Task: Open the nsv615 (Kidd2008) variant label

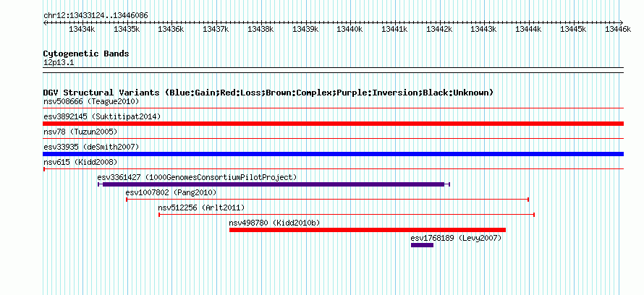Action: pyautogui.click(x=80, y=162)
